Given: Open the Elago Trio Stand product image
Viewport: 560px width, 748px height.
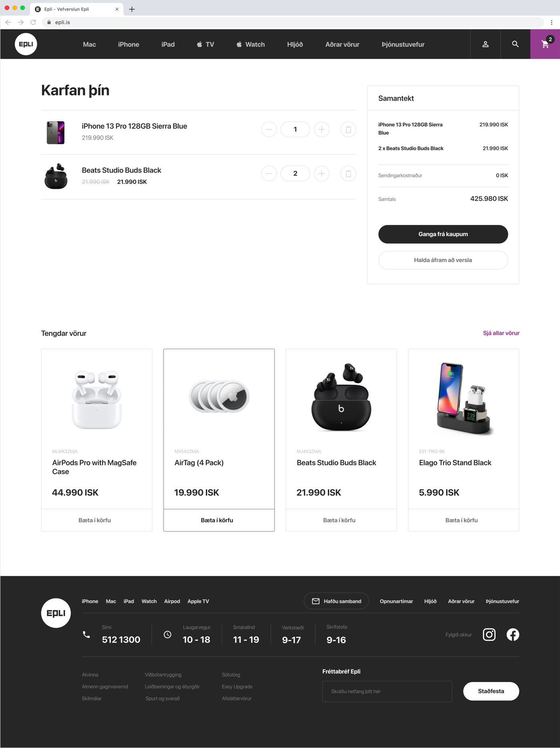Looking at the screenshot, I should tap(464, 397).
